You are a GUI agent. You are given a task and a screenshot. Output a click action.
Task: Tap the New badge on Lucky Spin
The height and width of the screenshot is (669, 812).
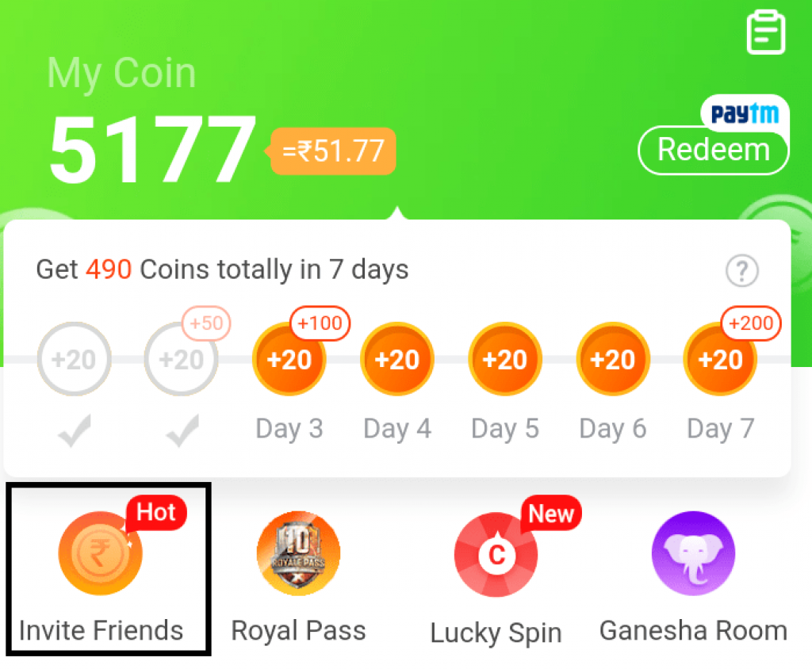552,514
